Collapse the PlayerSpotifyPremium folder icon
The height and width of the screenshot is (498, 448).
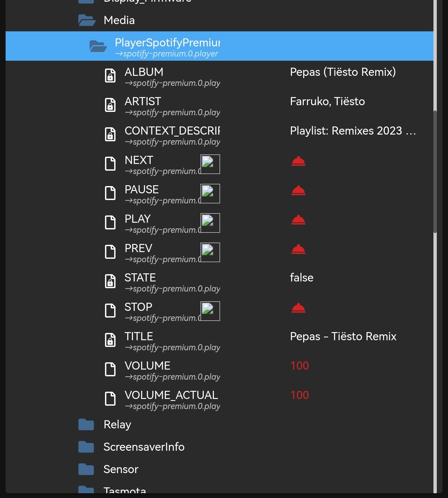click(98, 46)
